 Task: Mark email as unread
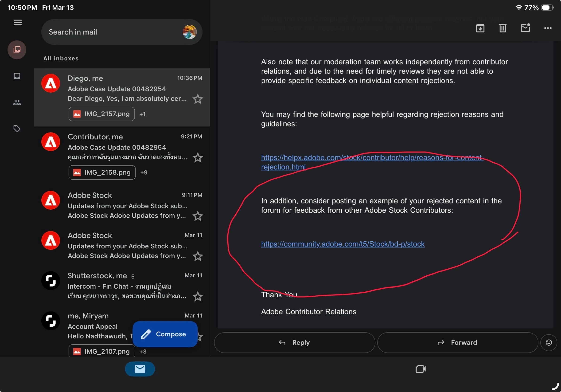coord(525,28)
